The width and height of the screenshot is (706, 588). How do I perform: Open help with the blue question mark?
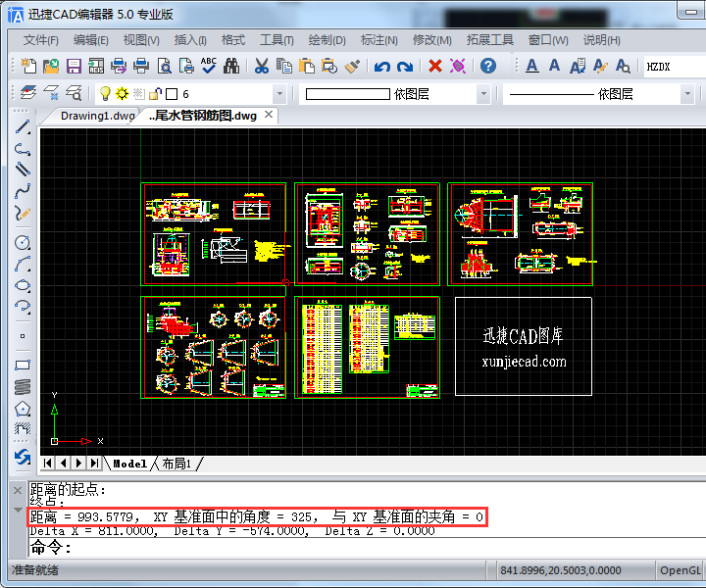tap(488, 66)
